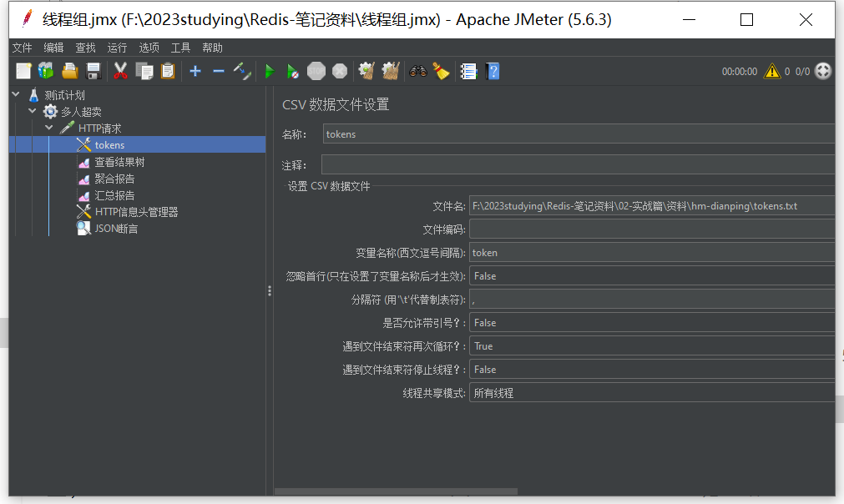Click the horizontal scrollbar at panel bottom
Screen dimensions: 844x504
[397, 492]
